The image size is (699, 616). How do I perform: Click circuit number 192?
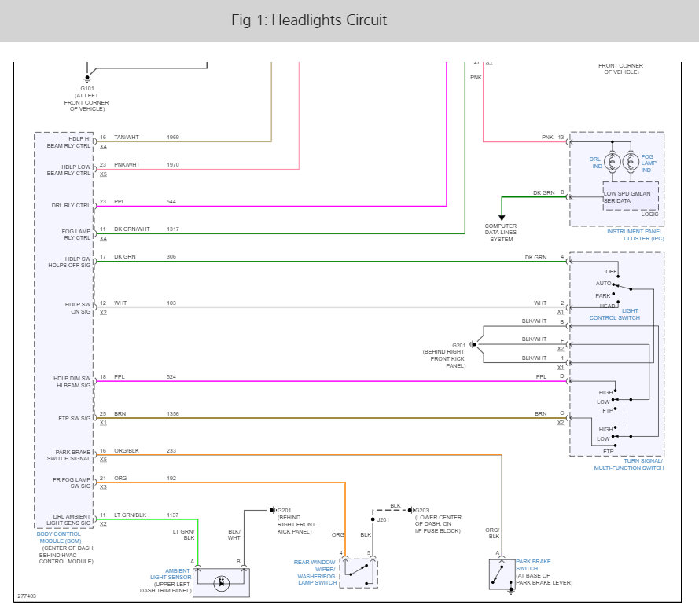tap(171, 478)
